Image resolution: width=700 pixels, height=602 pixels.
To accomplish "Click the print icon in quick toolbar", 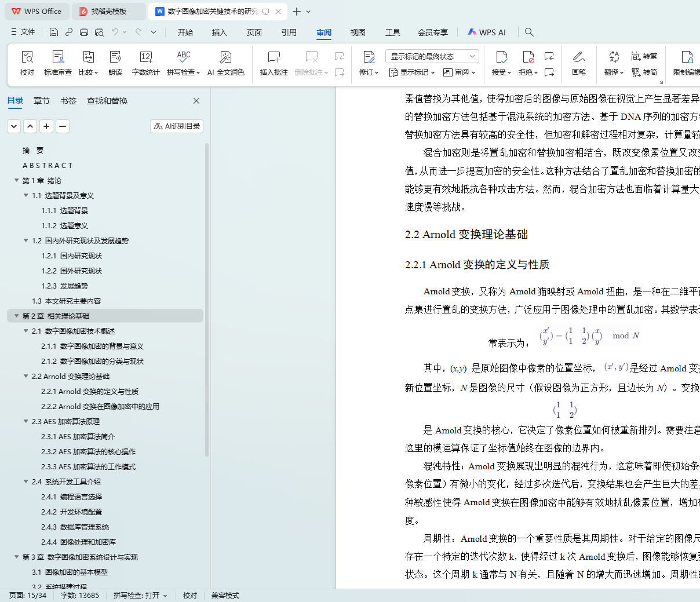I will coord(84,32).
